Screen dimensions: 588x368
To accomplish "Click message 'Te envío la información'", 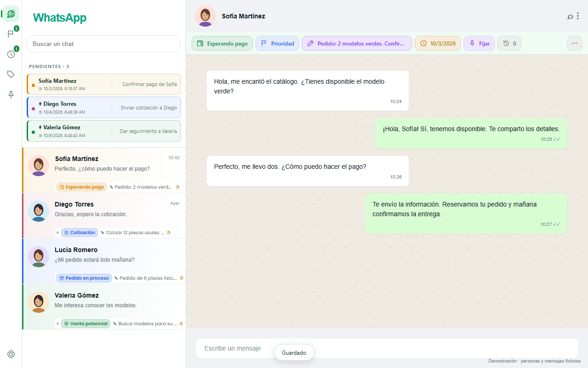I will tap(466, 213).
